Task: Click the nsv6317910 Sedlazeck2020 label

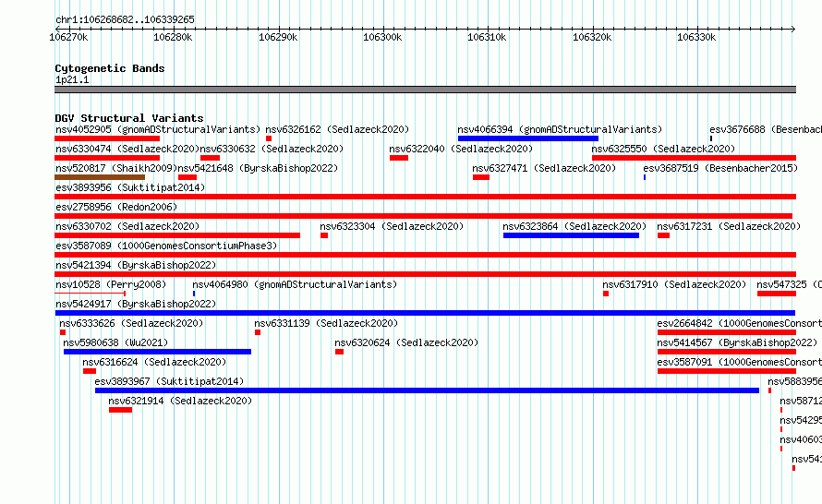Action: coord(674,284)
